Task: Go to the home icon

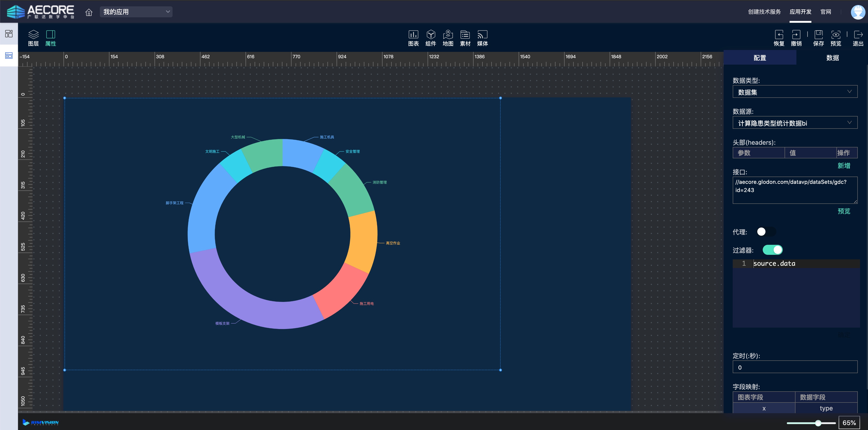Action: pos(89,13)
